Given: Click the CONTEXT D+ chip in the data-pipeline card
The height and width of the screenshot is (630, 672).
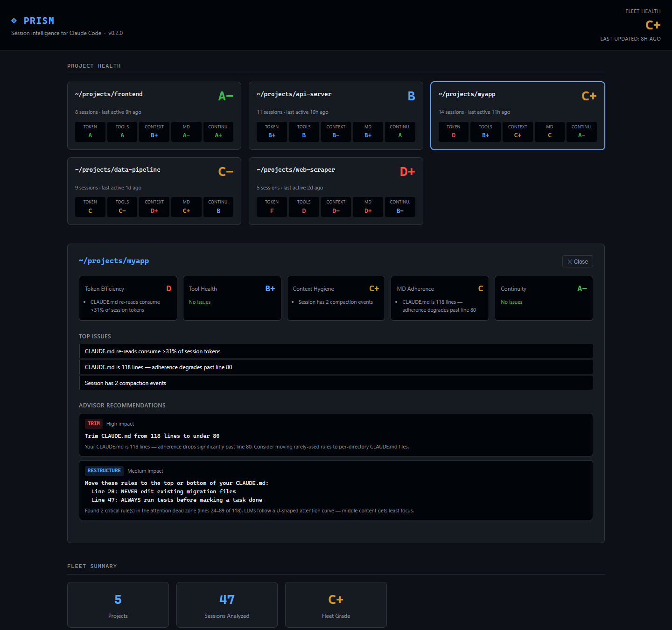Looking at the screenshot, I should (154, 207).
